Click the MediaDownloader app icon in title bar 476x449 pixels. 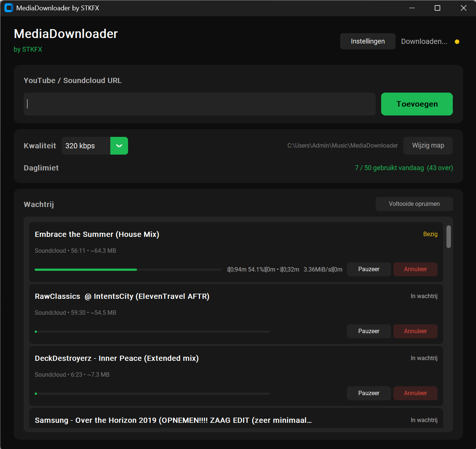9,8
